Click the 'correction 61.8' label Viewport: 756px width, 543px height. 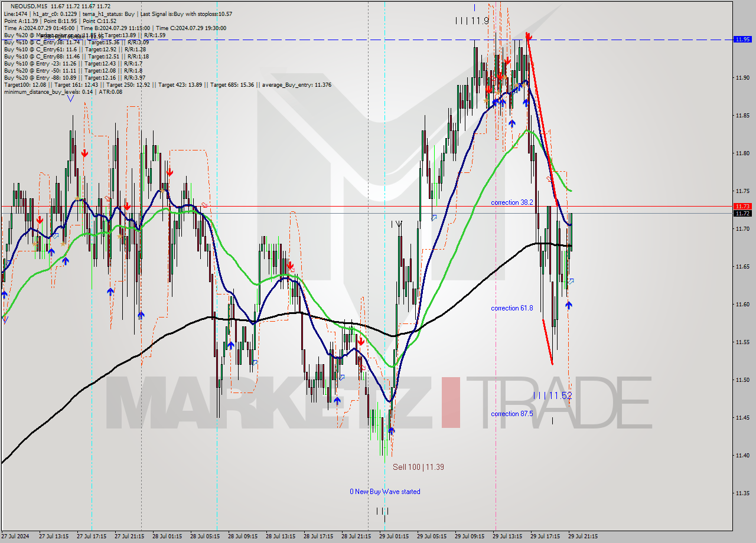pyautogui.click(x=512, y=308)
